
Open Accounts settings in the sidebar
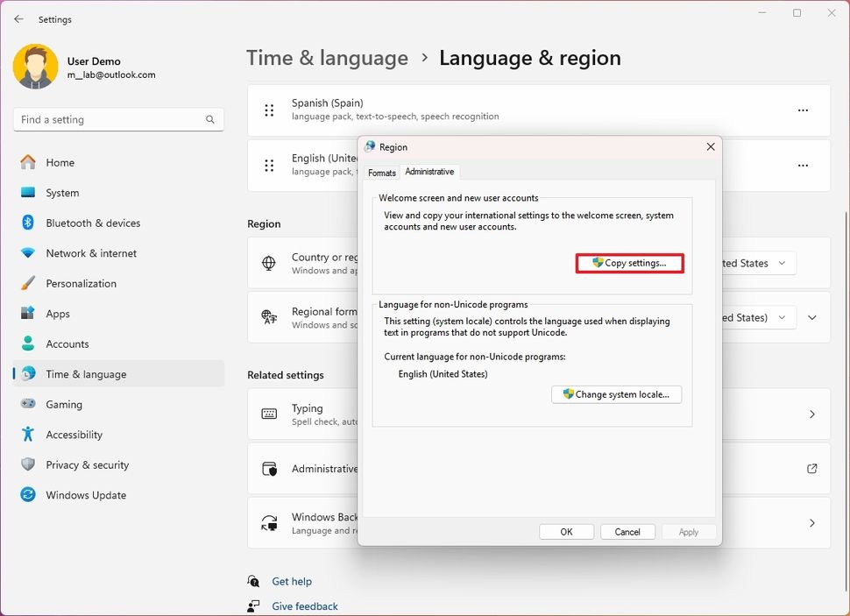point(68,343)
